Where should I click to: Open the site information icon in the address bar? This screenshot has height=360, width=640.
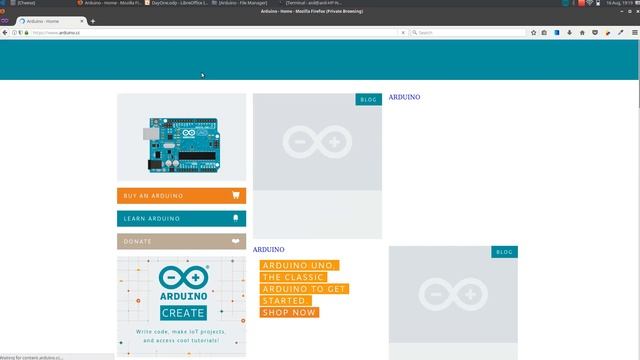tap(14, 33)
